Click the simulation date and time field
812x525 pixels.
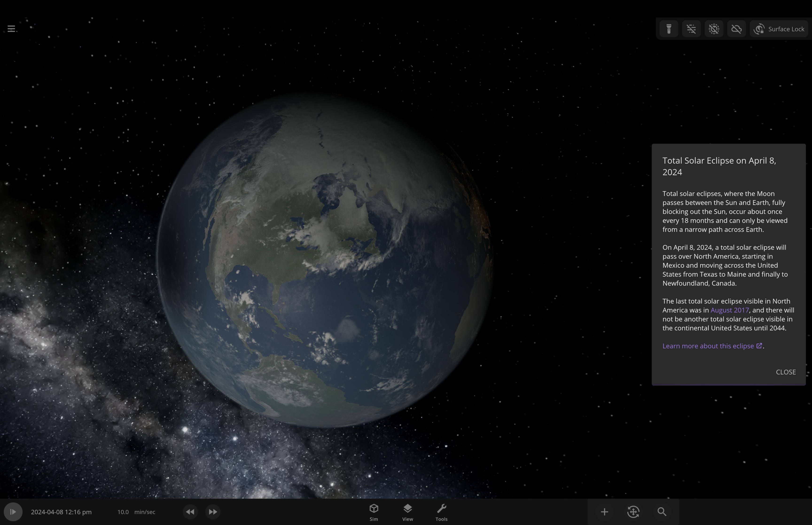pyautogui.click(x=61, y=512)
